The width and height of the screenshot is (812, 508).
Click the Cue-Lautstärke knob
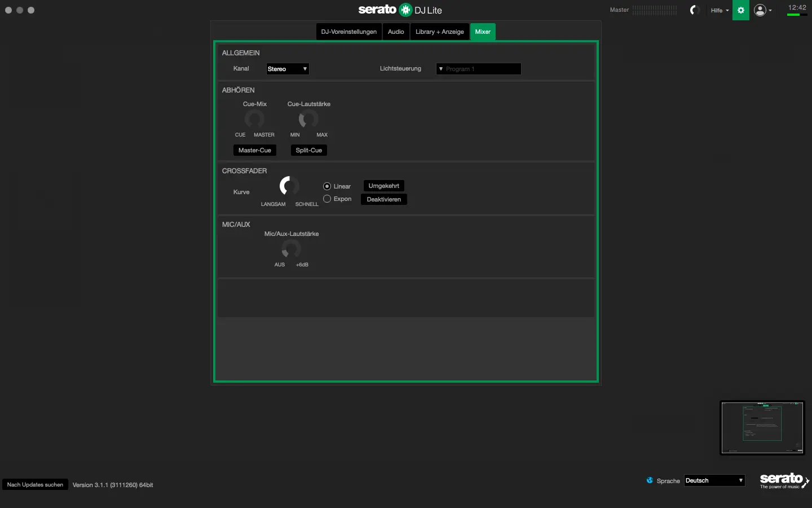(308, 119)
